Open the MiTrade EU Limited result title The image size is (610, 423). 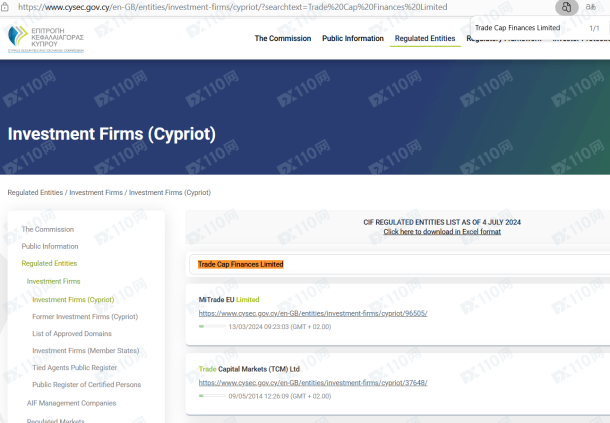[x=229, y=300]
